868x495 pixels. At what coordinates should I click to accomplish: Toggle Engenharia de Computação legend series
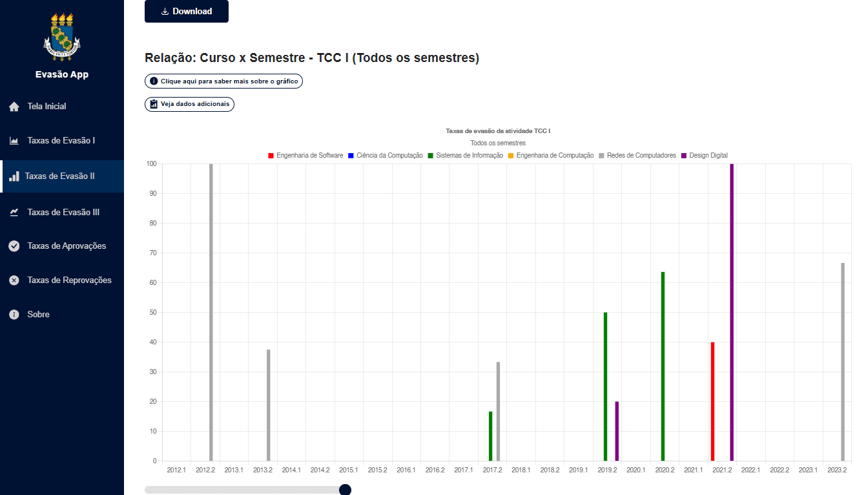tap(551, 156)
